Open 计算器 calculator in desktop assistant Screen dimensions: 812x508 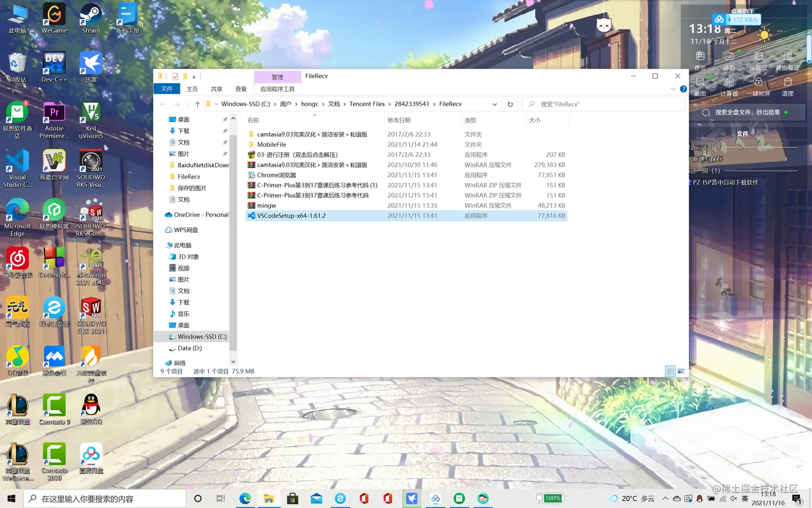coord(729,87)
